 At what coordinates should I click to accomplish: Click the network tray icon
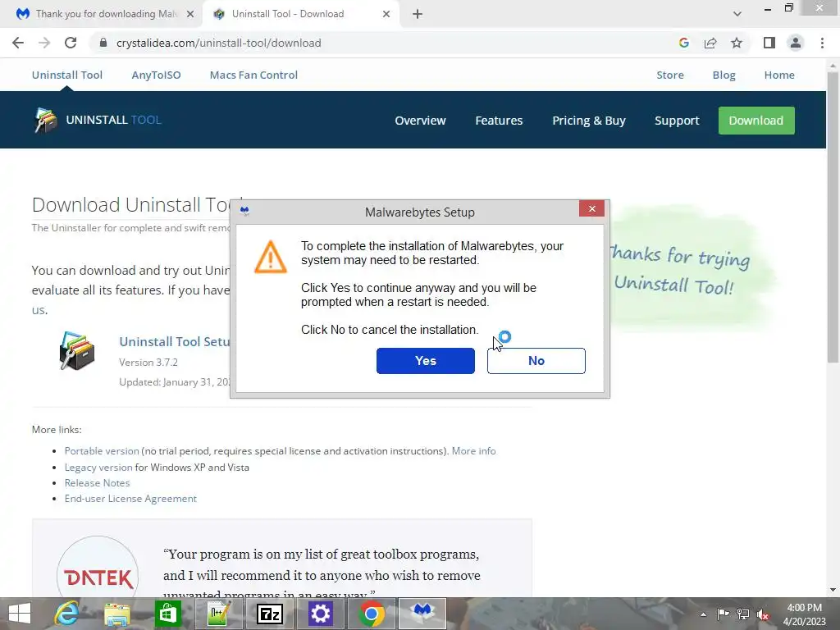[743, 614]
